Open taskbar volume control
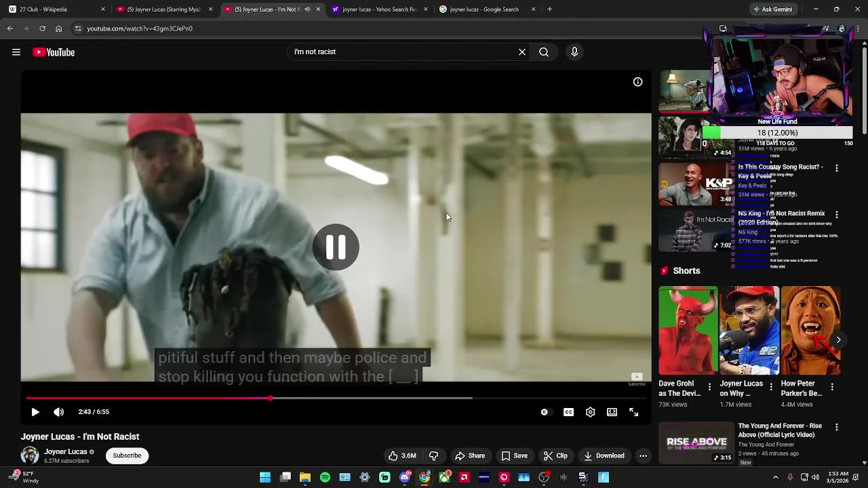The height and width of the screenshot is (488, 868). pos(815,477)
